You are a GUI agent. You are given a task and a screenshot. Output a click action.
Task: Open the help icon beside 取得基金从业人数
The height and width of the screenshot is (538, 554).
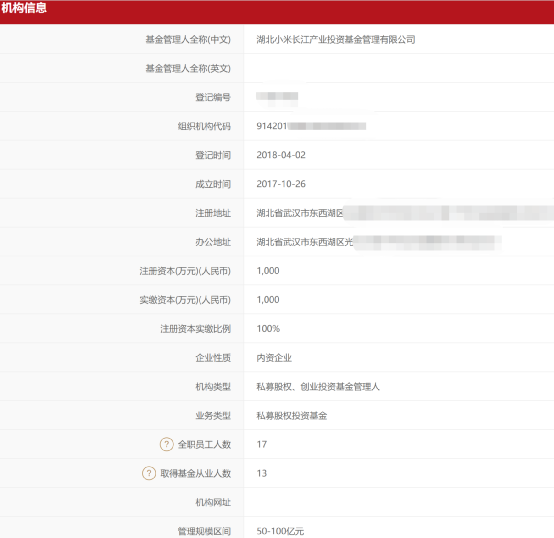(149, 473)
